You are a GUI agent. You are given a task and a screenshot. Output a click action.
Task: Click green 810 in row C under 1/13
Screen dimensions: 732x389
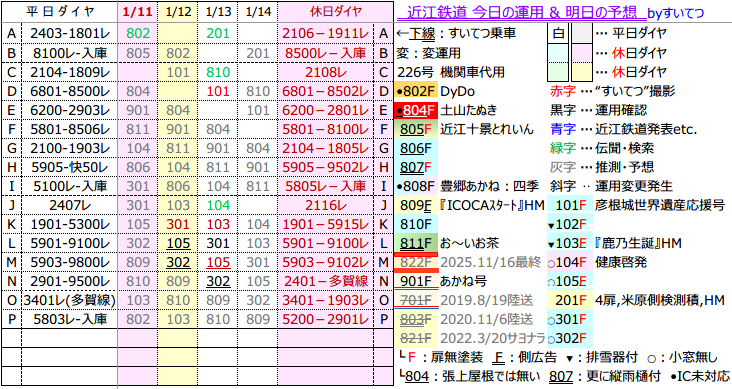218,72
